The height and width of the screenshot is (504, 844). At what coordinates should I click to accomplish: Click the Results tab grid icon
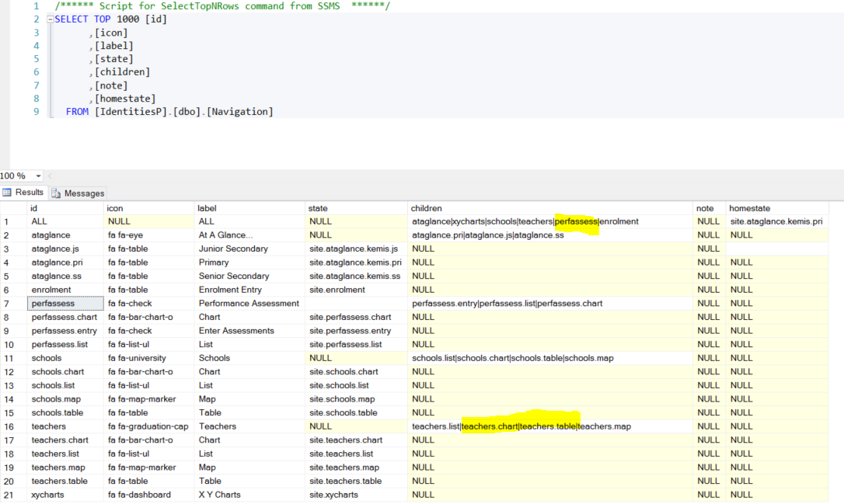click(x=8, y=193)
